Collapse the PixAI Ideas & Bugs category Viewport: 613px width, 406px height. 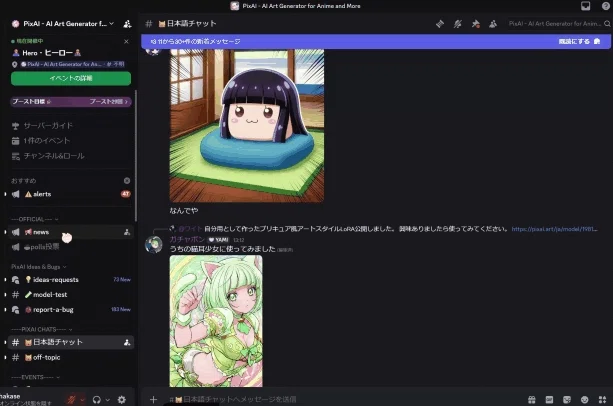click(39, 267)
